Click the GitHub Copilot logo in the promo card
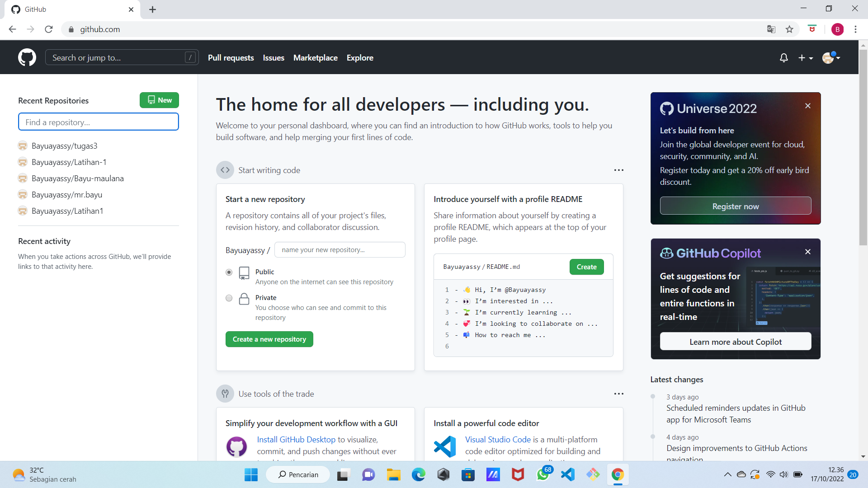Image resolution: width=868 pixels, height=488 pixels. tap(667, 253)
